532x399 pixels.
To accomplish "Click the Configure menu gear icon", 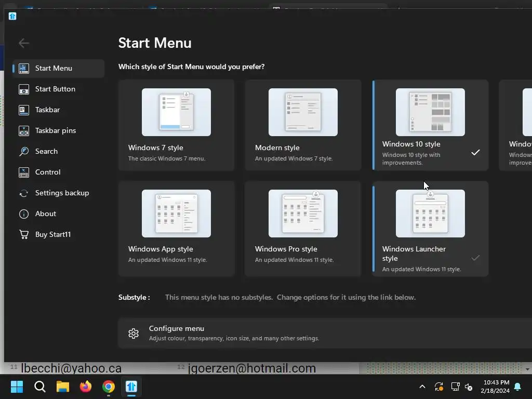I will coord(134,333).
